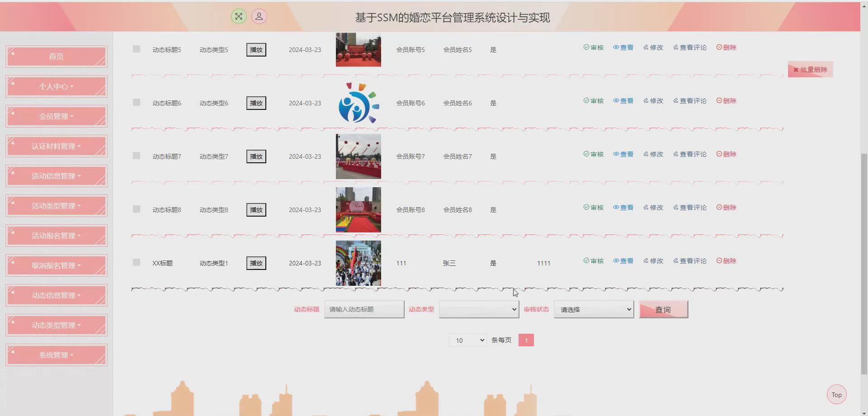Tick the checkbox for 动态标题7
Image resolution: width=868 pixels, height=416 pixels.
click(x=137, y=156)
